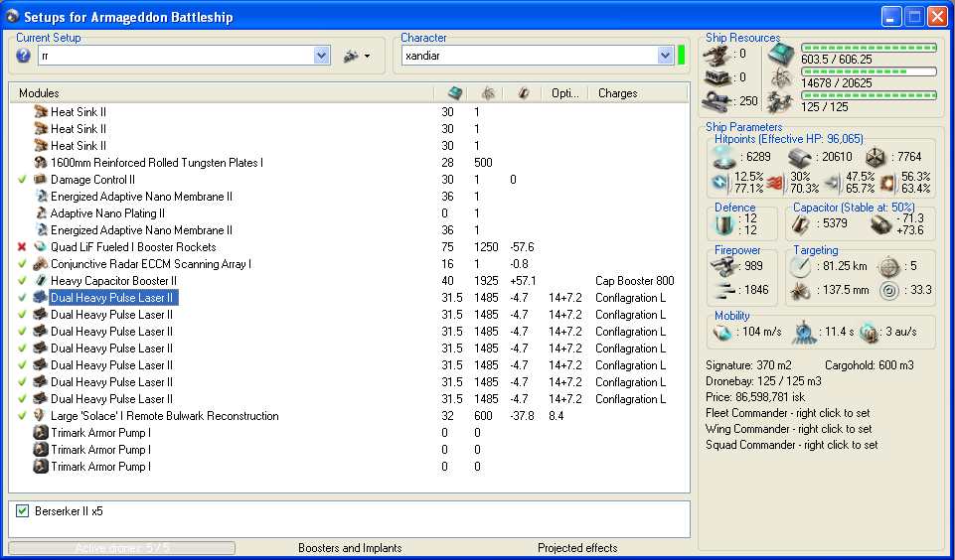Switch to Boosters and Implants
The image size is (955, 560).
(350, 548)
